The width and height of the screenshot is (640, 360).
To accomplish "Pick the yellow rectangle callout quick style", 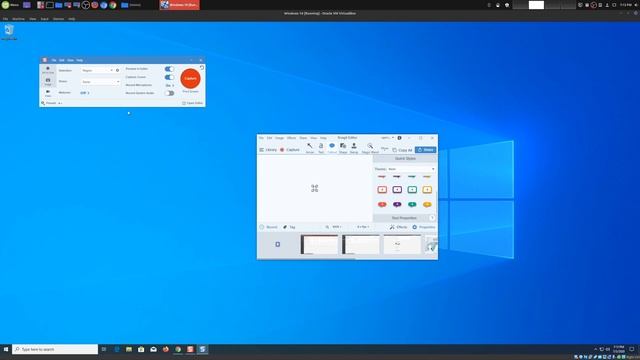I will pyautogui.click(x=427, y=189).
